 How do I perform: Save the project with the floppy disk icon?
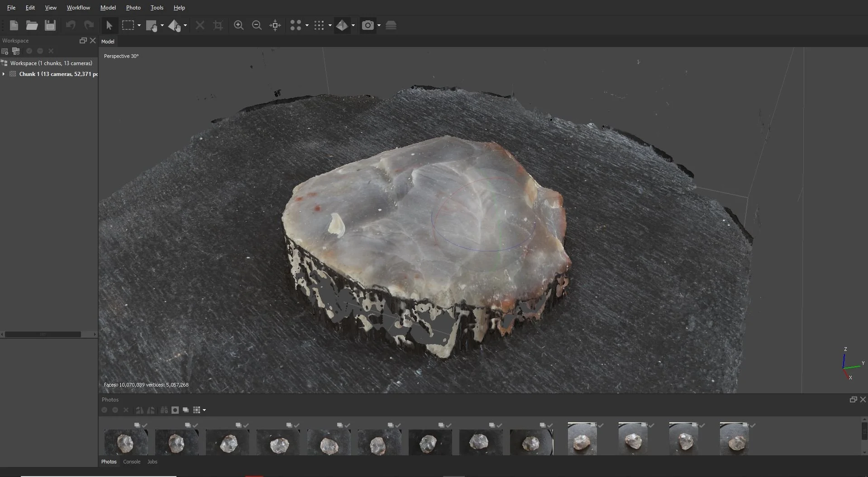point(50,25)
